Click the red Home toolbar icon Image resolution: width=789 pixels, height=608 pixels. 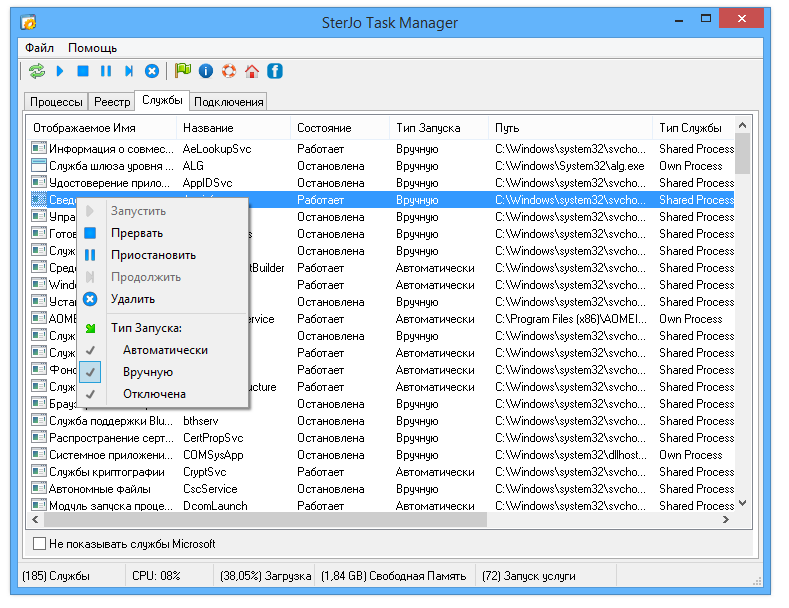(x=252, y=71)
